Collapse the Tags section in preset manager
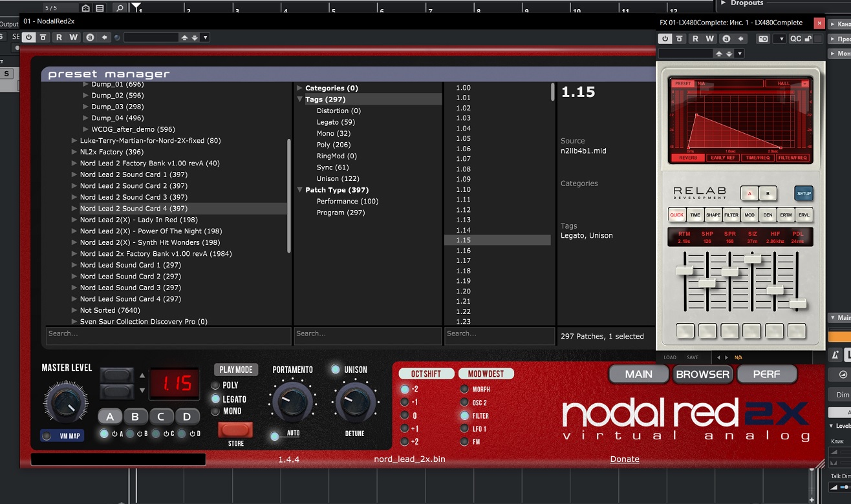The image size is (851, 504). tap(300, 100)
